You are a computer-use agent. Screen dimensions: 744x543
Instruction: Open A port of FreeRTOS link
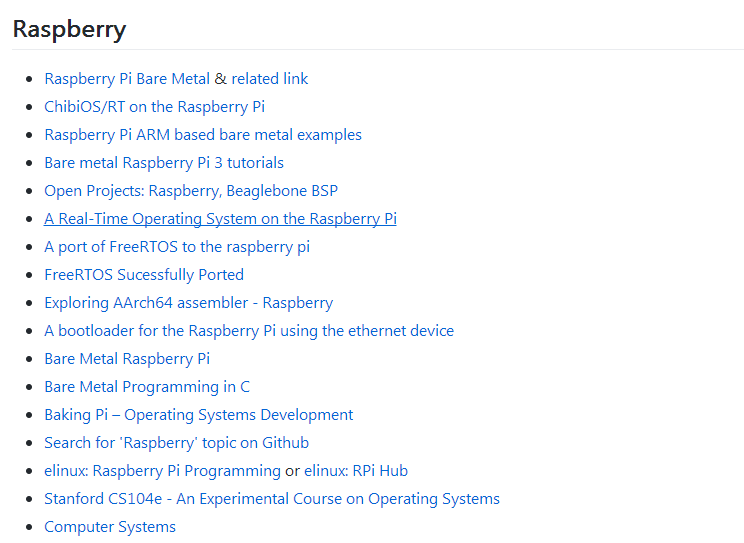pos(177,247)
